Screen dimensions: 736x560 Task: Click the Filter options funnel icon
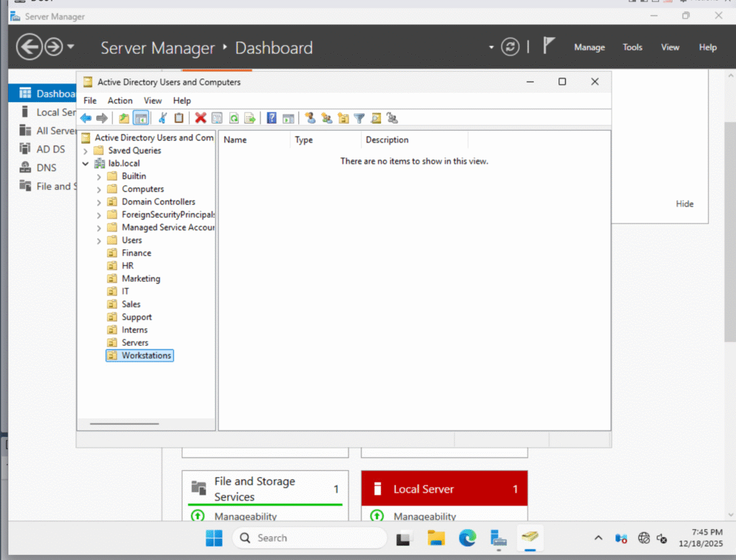coord(359,119)
